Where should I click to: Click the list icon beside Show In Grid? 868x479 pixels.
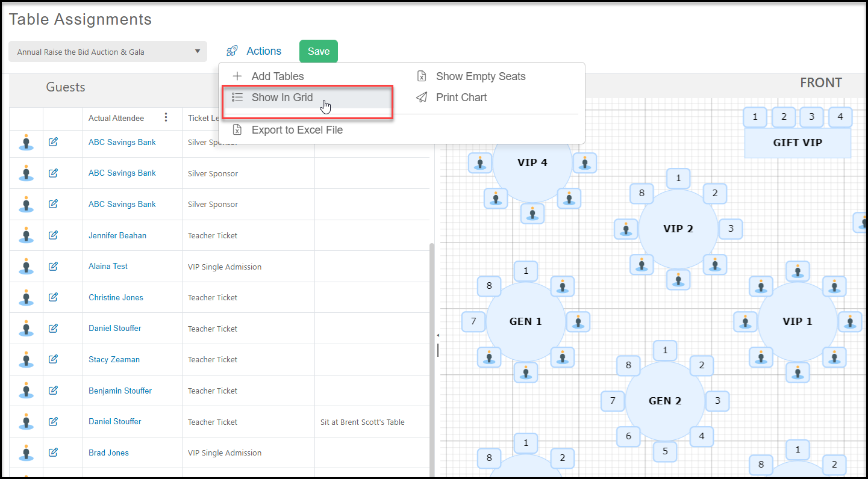[x=237, y=97]
